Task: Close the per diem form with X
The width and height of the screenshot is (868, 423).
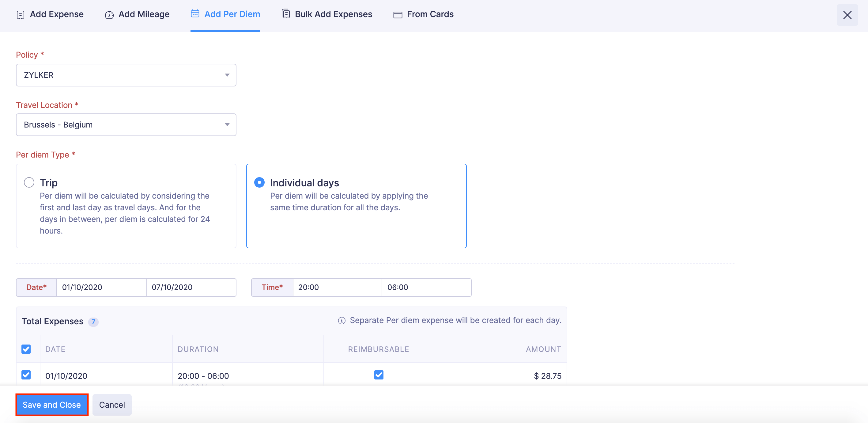Action: [x=847, y=15]
